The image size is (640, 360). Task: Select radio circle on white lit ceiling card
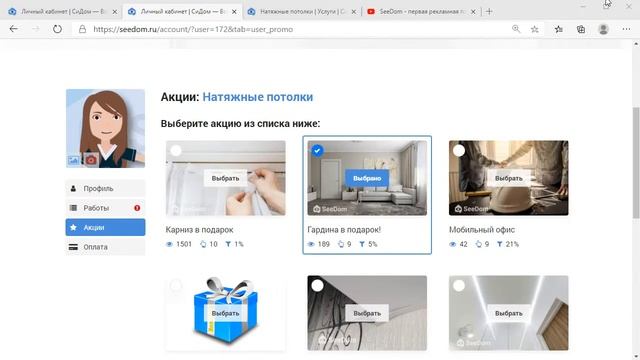[x=459, y=285]
